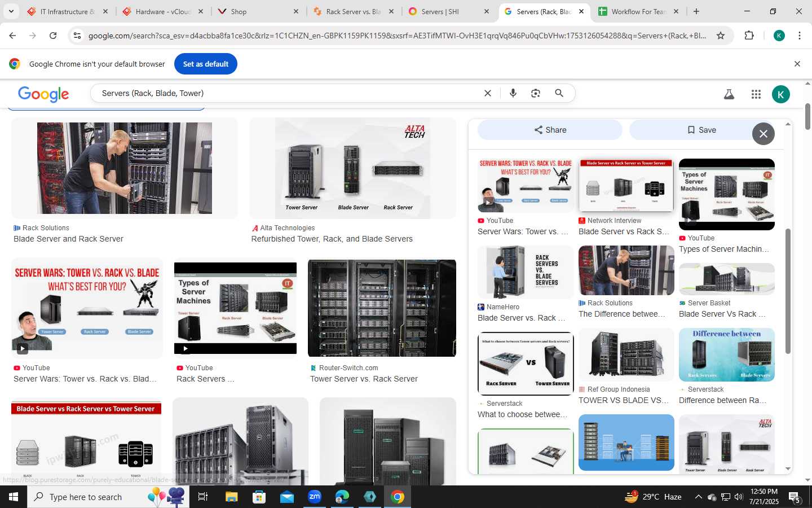Open Zoom from taskbar
The height and width of the screenshot is (508, 812).
coord(315,497)
